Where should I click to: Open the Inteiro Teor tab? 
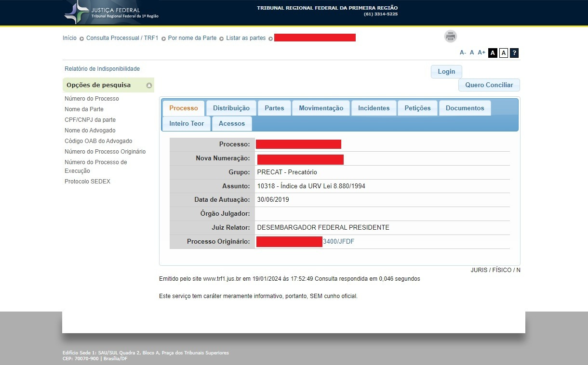click(187, 124)
